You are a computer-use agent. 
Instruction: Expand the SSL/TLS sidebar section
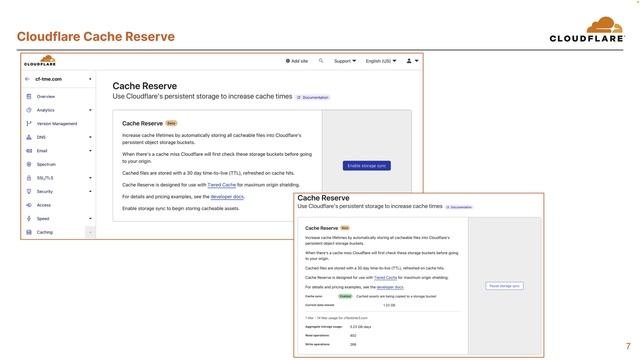[x=90, y=178]
